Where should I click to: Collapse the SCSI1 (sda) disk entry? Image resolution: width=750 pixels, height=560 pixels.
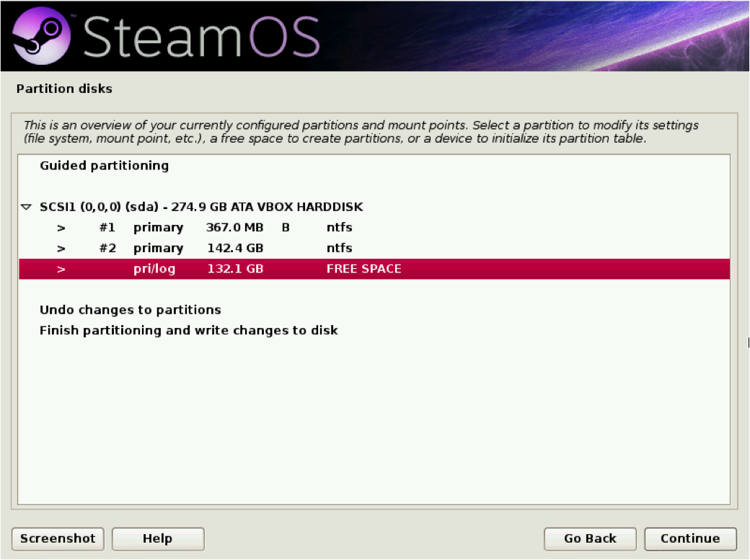tap(25, 207)
